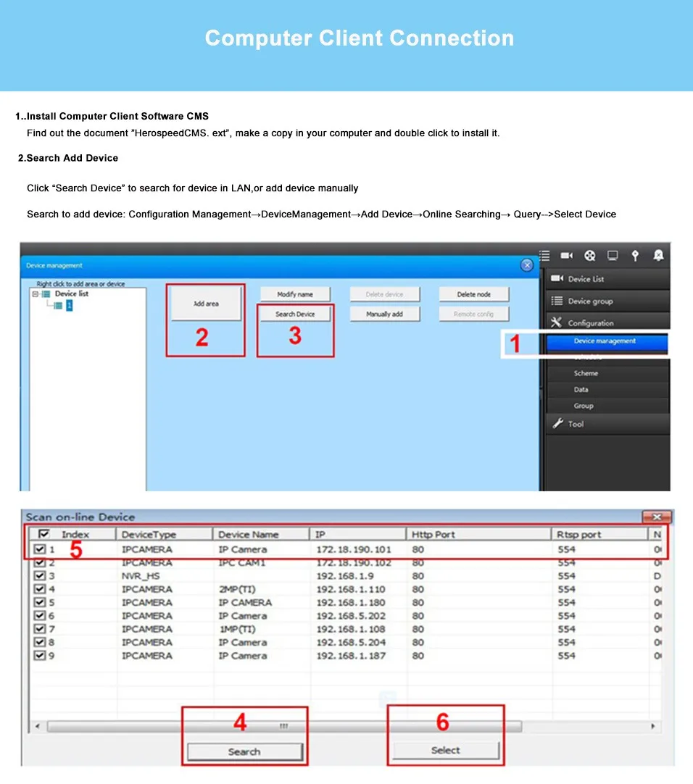This screenshot has height=784, width=693.
Task: Close the Device management dialog
Action: click(x=526, y=265)
